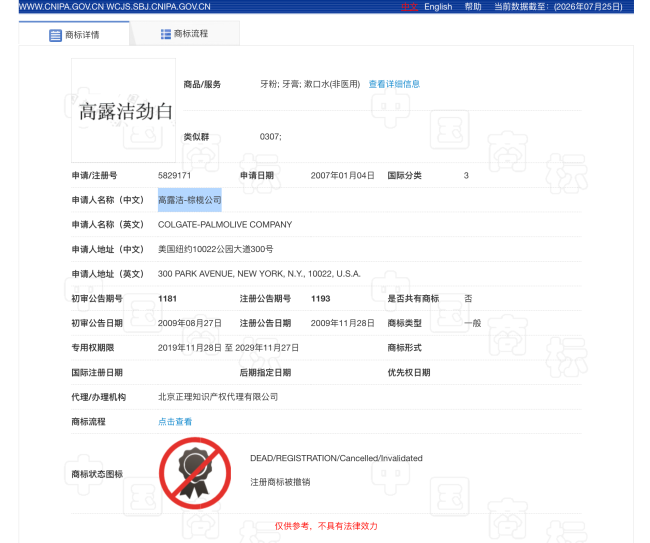Click the application date 2007年01月04日
The width and height of the screenshot is (650, 543).
pyautogui.click(x=342, y=175)
